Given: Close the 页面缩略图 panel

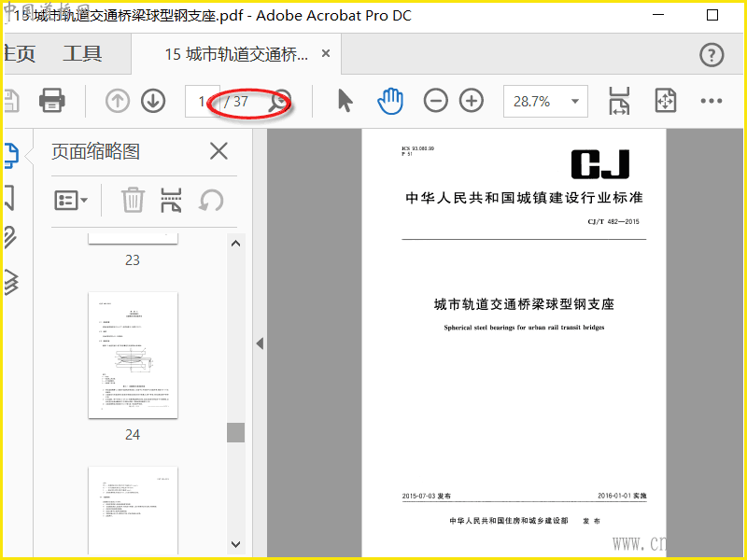Looking at the screenshot, I should pyautogui.click(x=218, y=151).
